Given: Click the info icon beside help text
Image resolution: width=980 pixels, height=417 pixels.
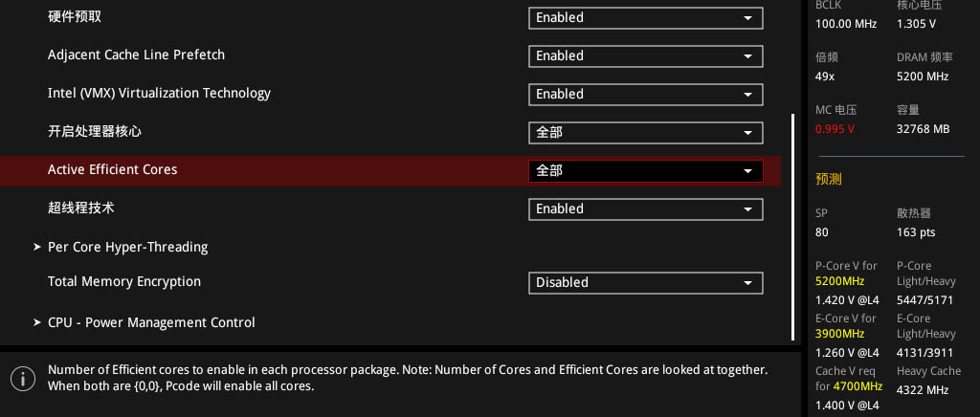Looking at the screenshot, I should tap(23, 379).
